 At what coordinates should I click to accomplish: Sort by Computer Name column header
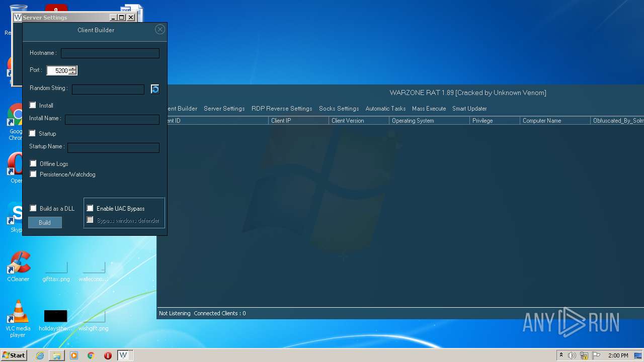click(555, 121)
